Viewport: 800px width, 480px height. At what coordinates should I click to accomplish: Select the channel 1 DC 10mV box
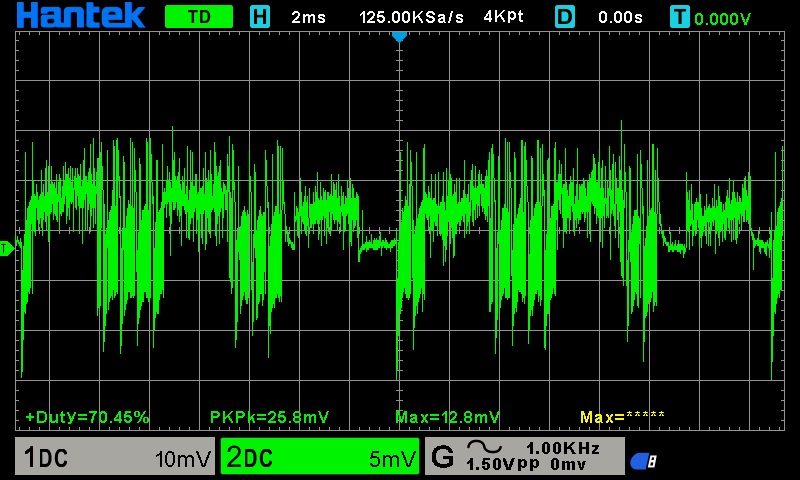(x=115, y=456)
